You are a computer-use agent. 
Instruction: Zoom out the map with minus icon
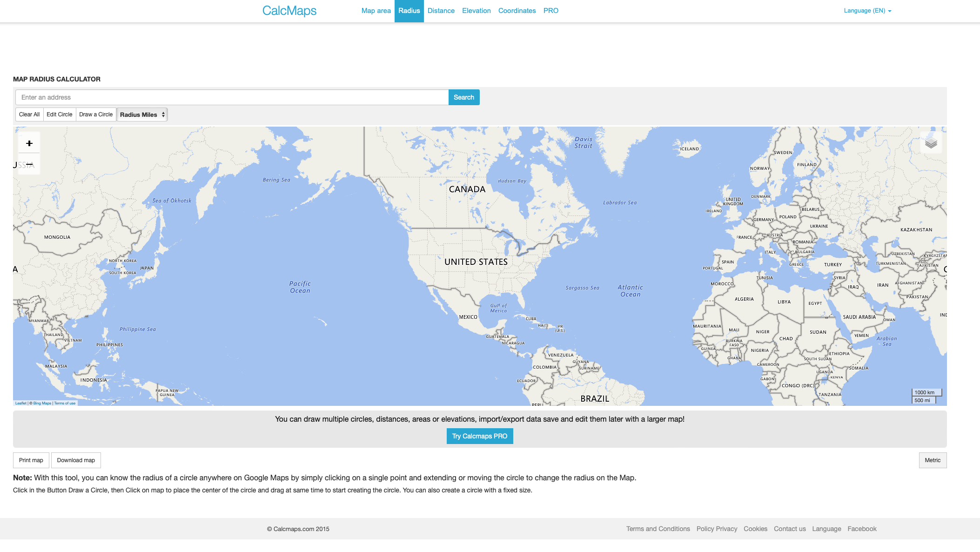pos(29,164)
